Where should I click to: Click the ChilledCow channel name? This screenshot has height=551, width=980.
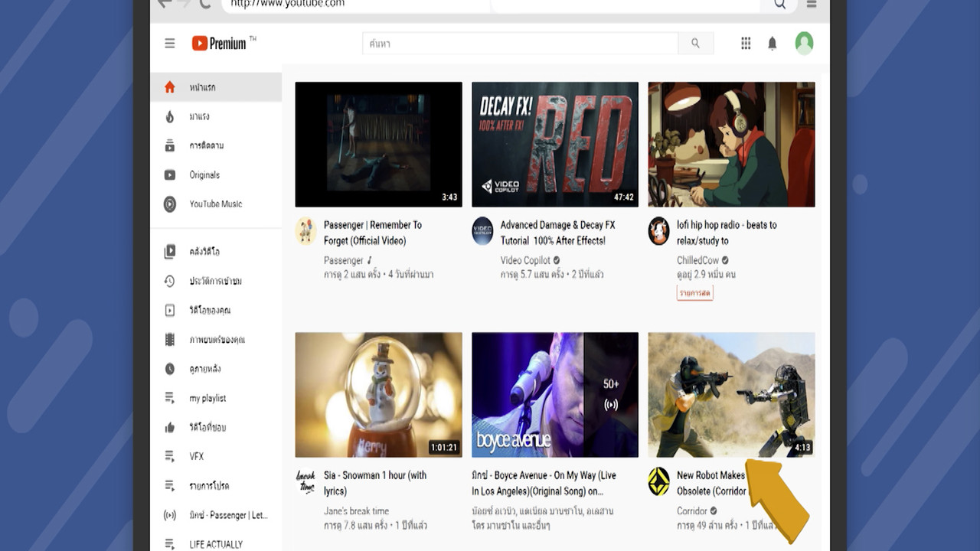click(x=697, y=260)
